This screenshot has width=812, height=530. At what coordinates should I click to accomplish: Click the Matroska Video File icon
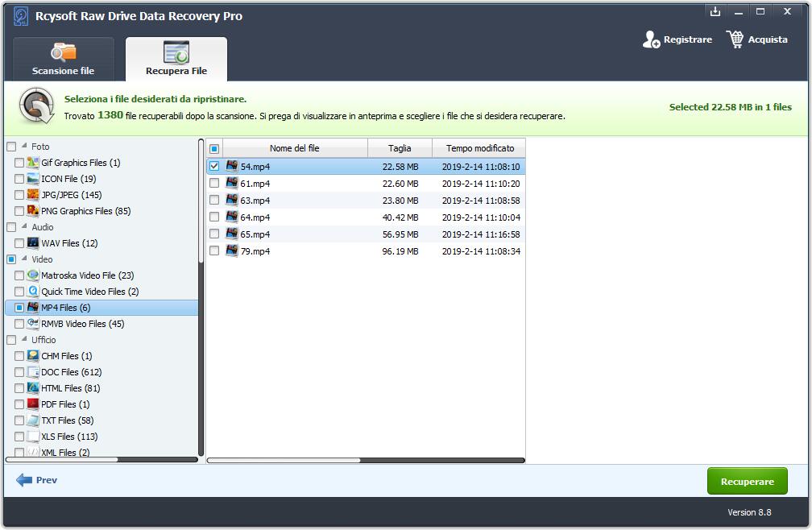(33, 275)
